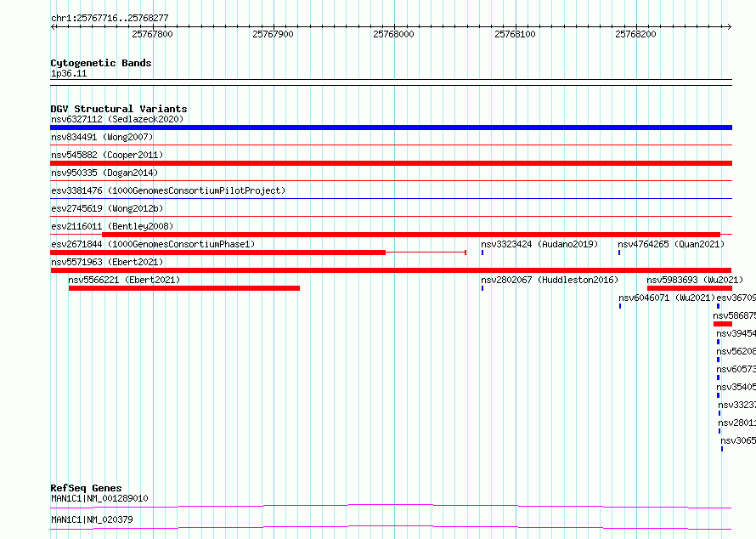756x539 pixels.
Task: Click the thick red bar of esv2116011
Action: point(411,235)
